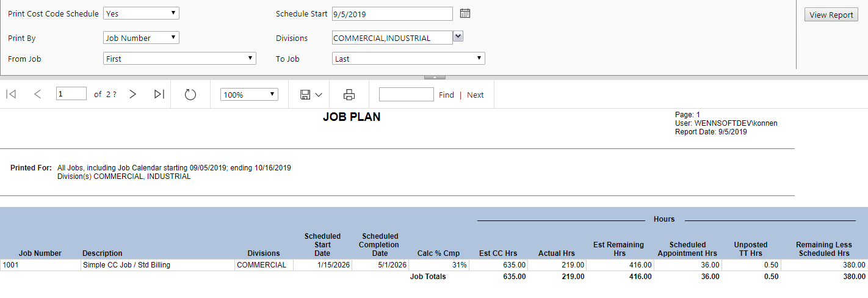
Task: Click the View Report button
Action: (831, 15)
